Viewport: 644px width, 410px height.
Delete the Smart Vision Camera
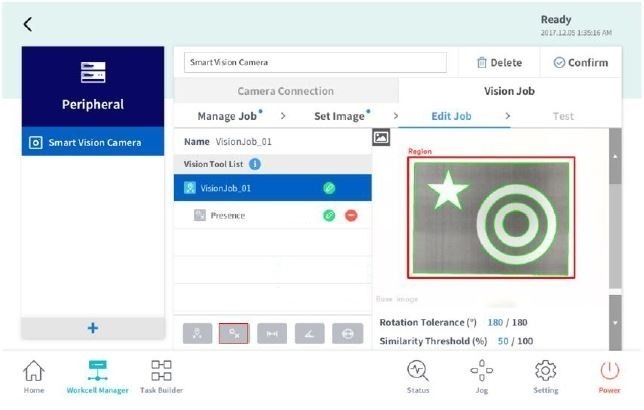[499, 62]
